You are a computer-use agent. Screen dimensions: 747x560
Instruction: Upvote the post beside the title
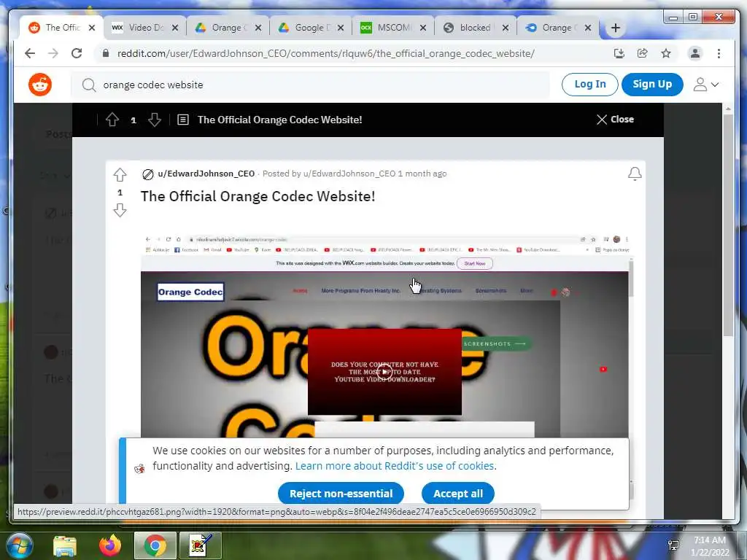click(x=120, y=175)
